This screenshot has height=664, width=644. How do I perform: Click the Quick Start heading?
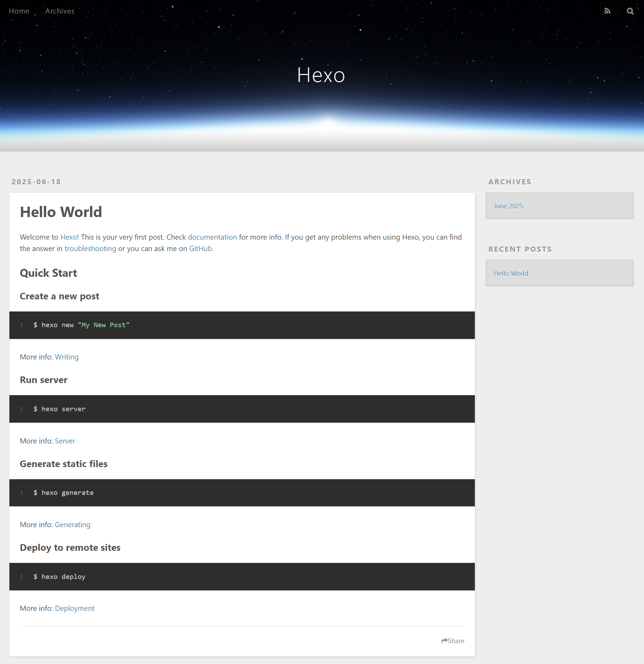coord(48,273)
